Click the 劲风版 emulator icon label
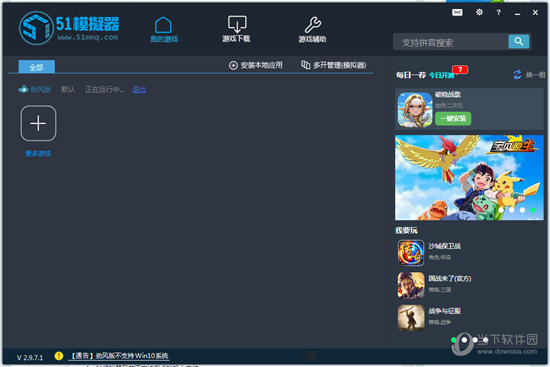 coord(35,89)
